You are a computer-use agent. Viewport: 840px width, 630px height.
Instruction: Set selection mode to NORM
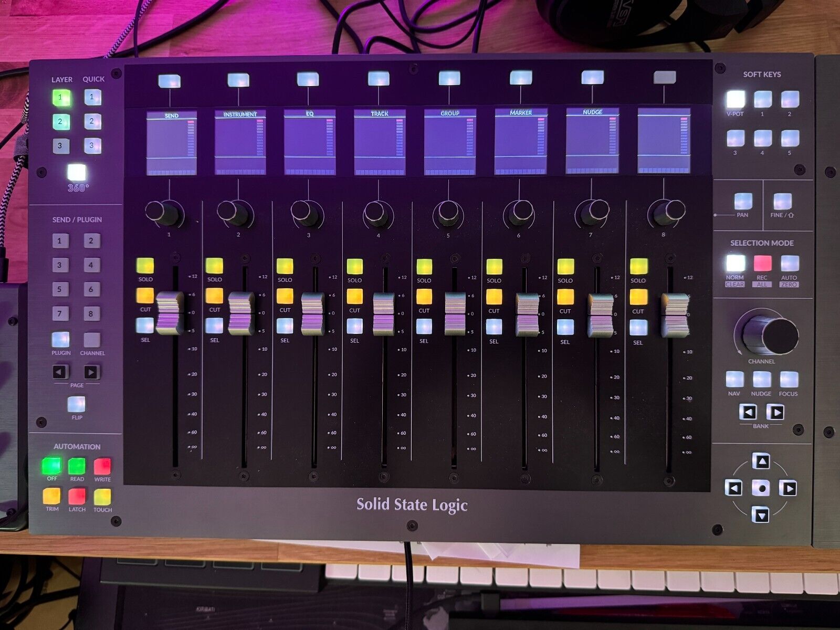(x=736, y=263)
